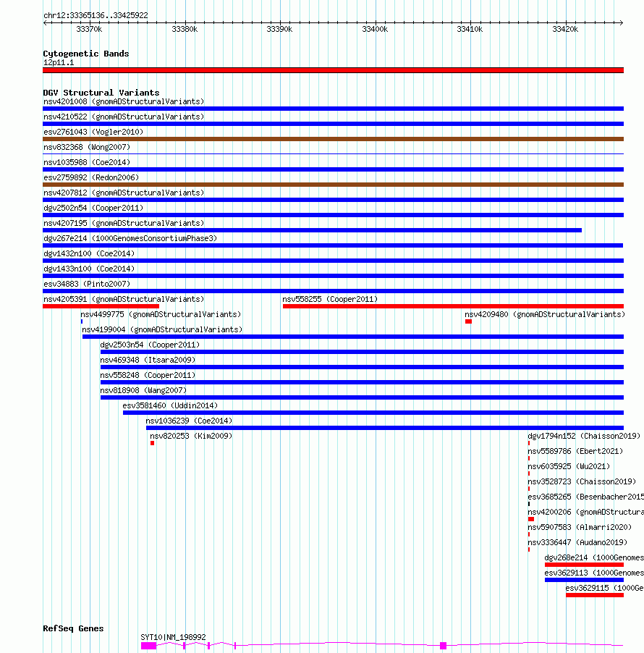The width and height of the screenshot is (644, 653).
Task: Select the nsv558248 (Cooper2011) label
Action: pos(148,375)
